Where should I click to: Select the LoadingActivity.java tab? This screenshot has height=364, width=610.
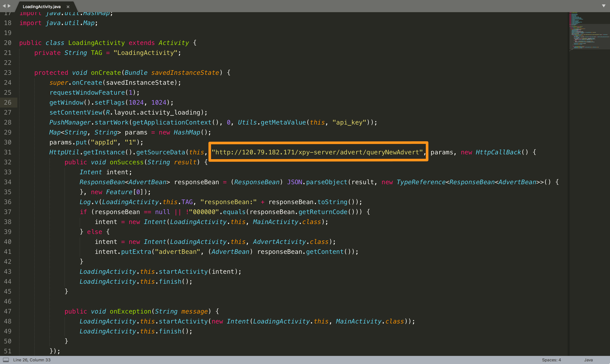tap(41, 7)
